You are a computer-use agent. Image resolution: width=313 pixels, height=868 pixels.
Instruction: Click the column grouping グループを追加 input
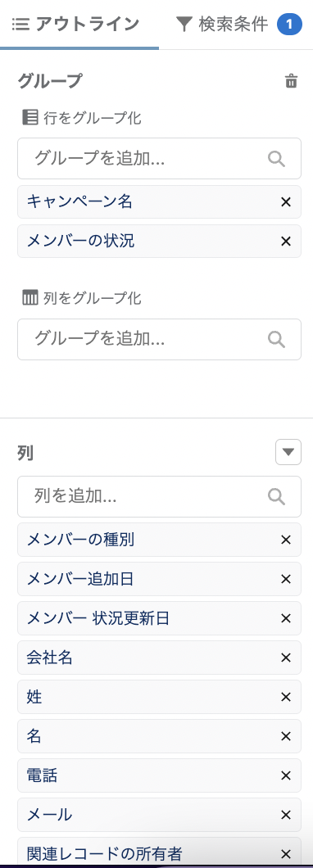click(160, 339)
